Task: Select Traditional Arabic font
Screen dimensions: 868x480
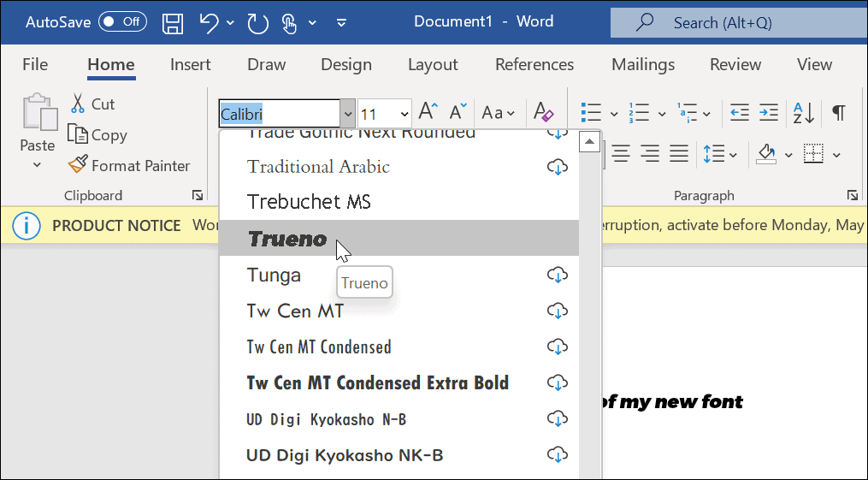Action: tap(399, 166)
